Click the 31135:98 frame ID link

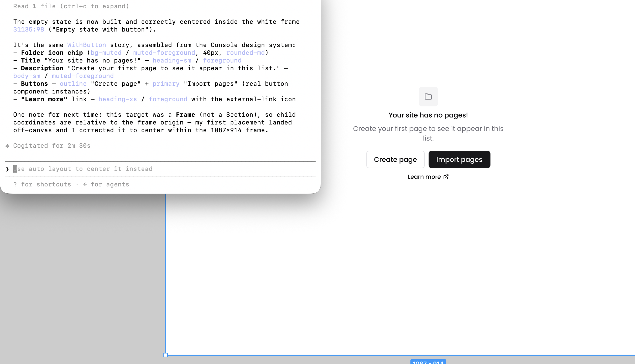[29, 30]
